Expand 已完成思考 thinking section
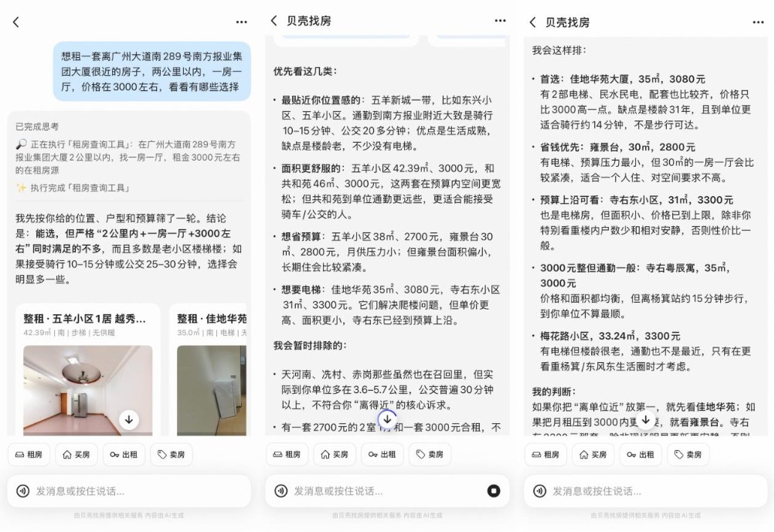The height and width of the screenshot is (532, 775). [37, 127]
